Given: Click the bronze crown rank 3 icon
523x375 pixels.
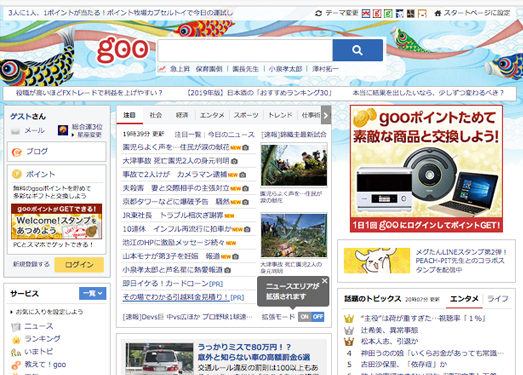Looking at the screenshot, I should pyautogui.click(x=349, y=342).
